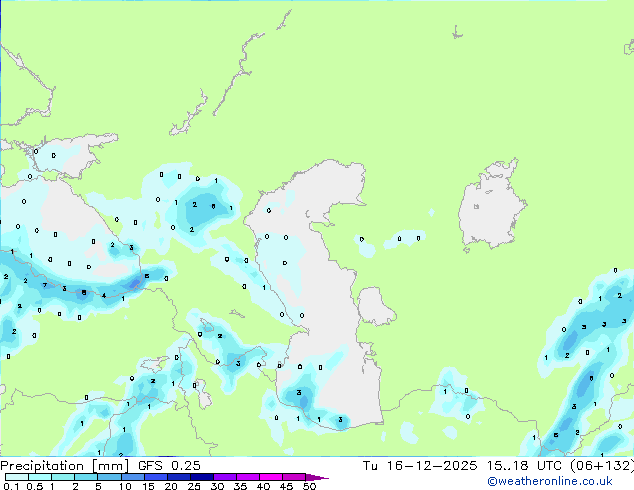Viewport: 634px width, 490px height.
Task: Click the above-50 mm purple arrow tip
Action: pos(317,477)
